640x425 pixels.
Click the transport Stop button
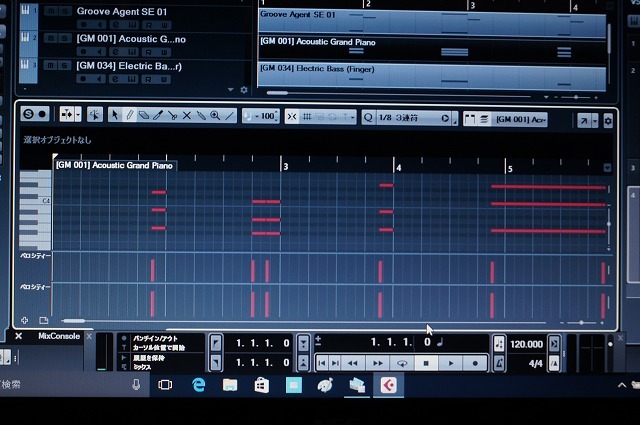[426, 363]
